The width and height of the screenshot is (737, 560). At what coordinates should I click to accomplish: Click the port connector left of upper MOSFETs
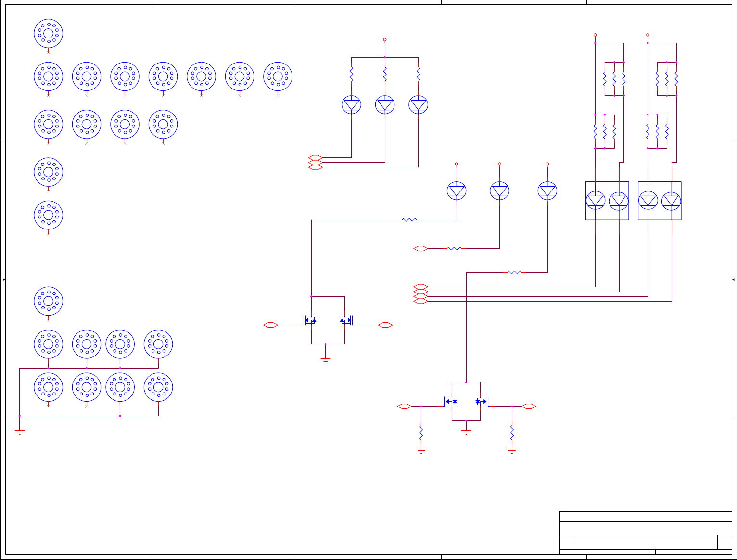point(271,325)
